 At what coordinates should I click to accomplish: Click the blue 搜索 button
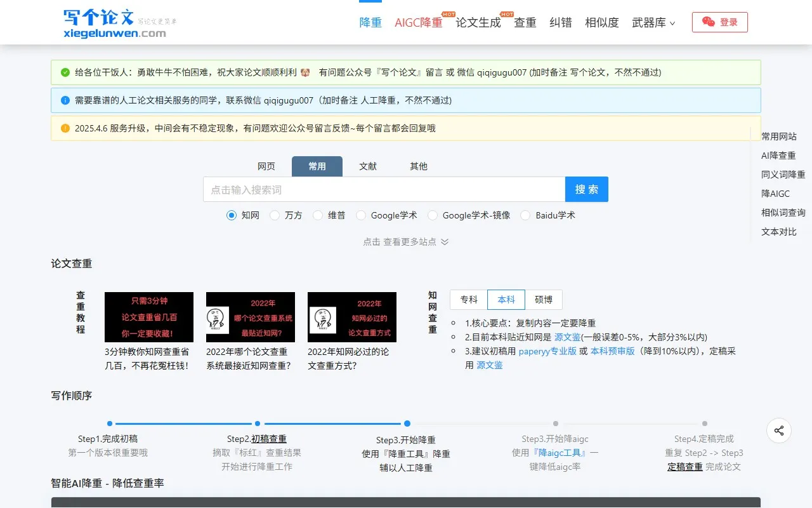point(587,189)
